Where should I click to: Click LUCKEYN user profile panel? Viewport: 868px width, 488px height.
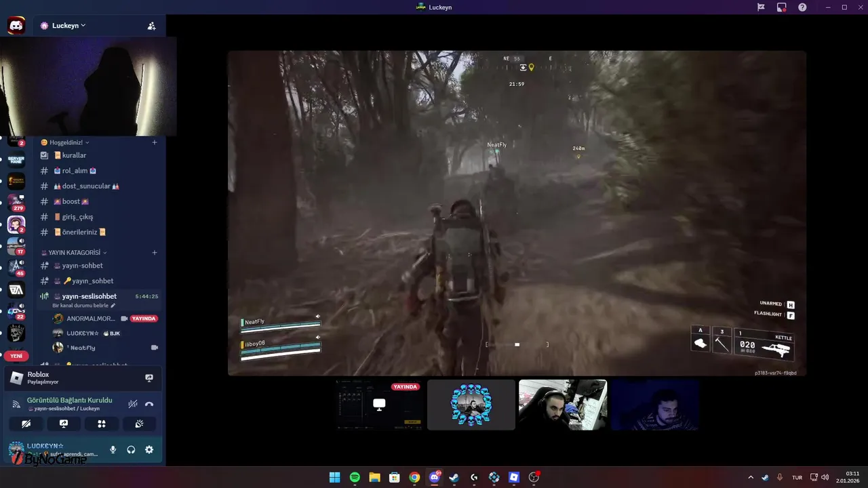(x=56, y=449)
